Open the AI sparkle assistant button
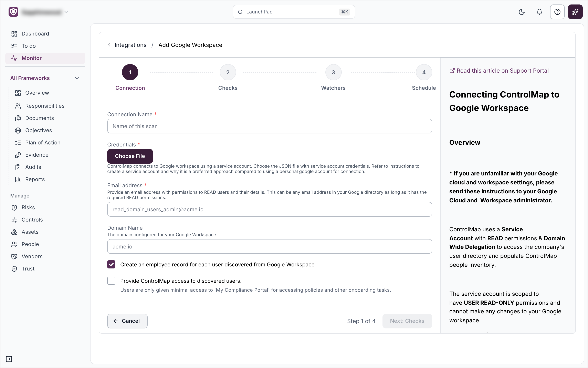This screenshot has height=368, width=588. (x=575, y=12)
